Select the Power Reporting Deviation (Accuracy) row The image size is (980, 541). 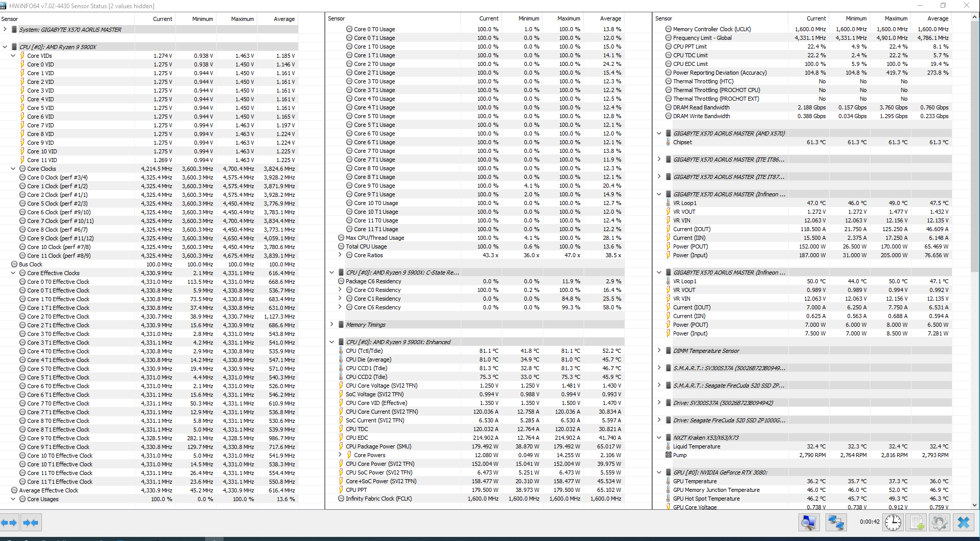click(x=803, y=73)
